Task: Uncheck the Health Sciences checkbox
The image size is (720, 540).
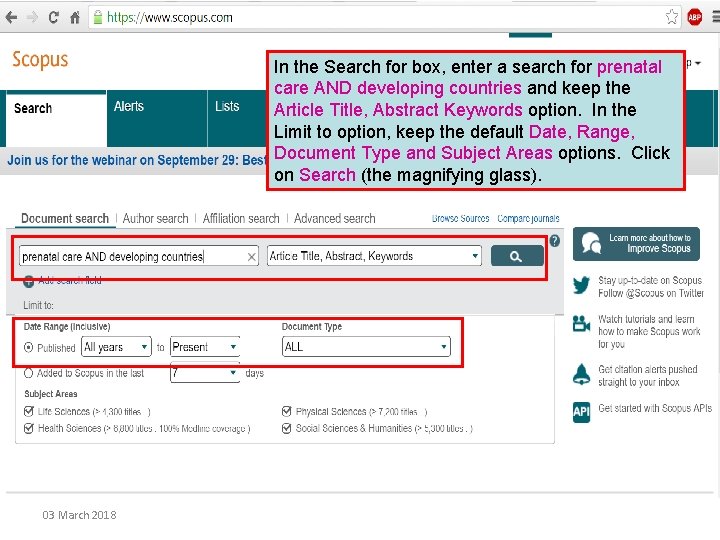Action: click(28, 428)
